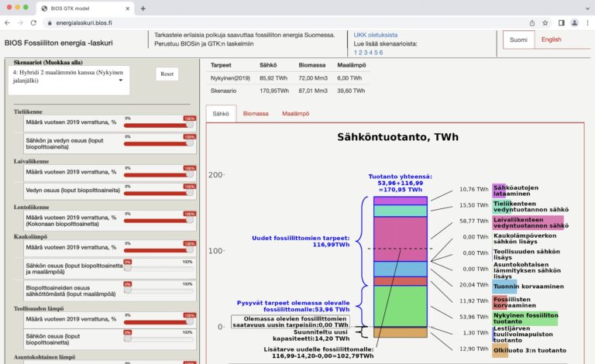
Task: Open the Skenaariot scenario dropdown
Action: click(69, 80)
